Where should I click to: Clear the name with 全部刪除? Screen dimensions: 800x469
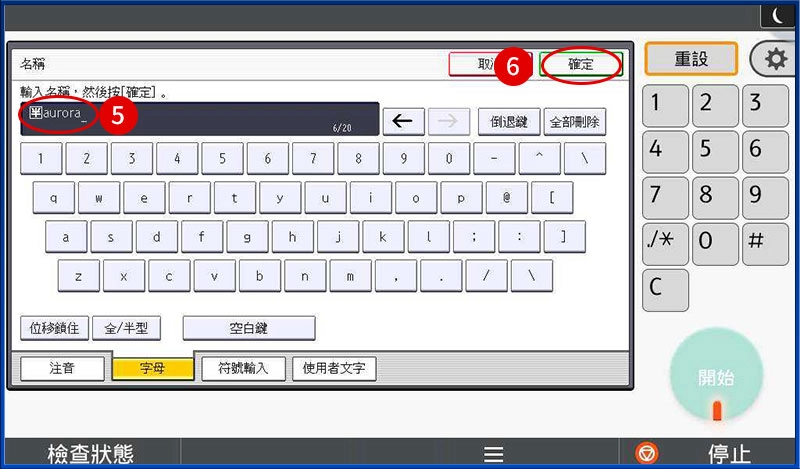click(574, 121)
